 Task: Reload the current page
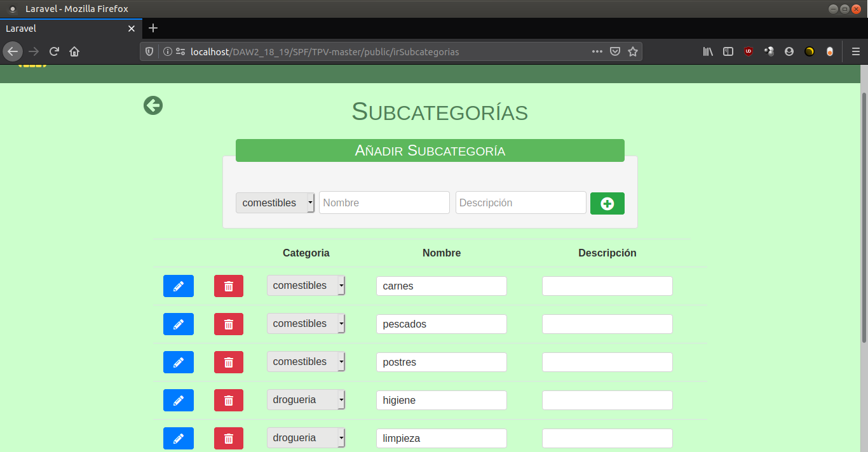point(54,52)
